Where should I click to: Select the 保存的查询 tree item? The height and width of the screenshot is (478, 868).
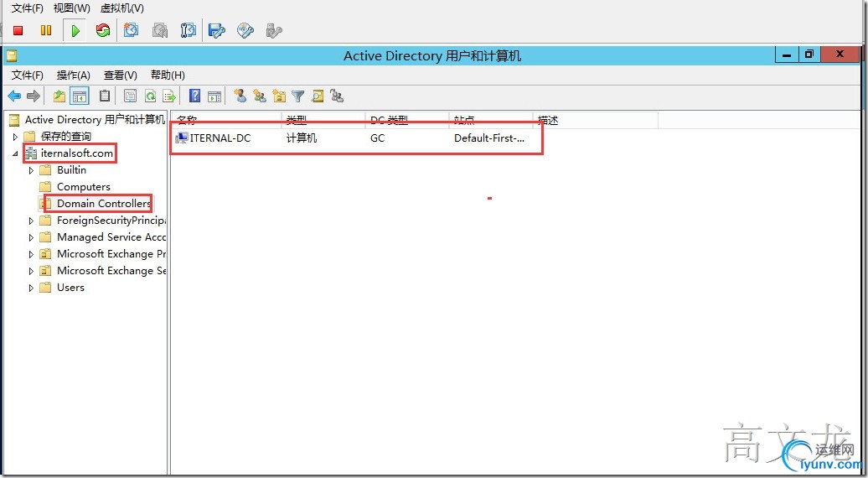66,136
